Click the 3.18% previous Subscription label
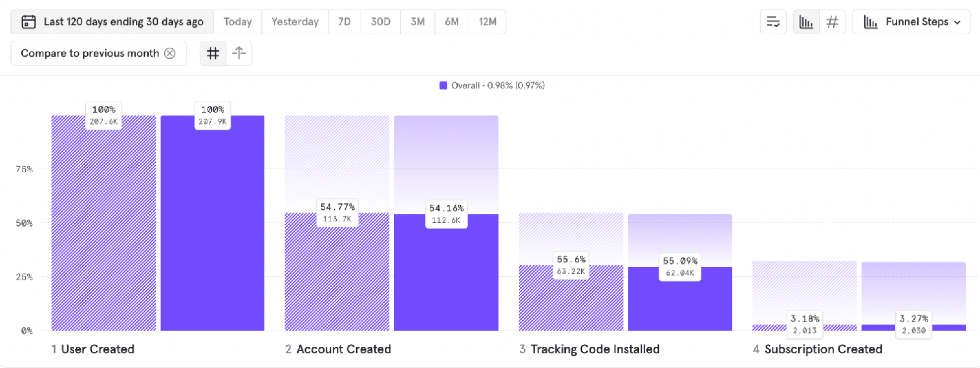Viewport: 980px width, 368px height. [x=804, y=324]
